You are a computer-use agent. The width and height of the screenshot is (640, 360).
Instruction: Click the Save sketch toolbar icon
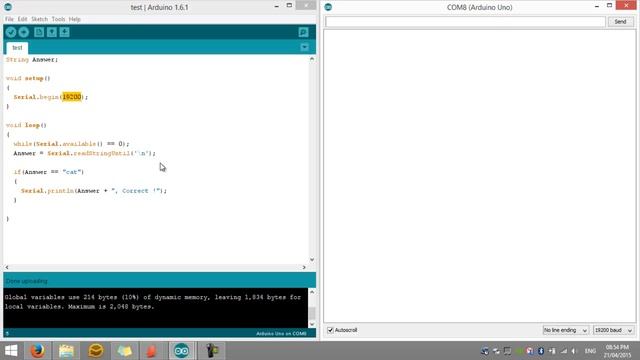coord(64,32)
